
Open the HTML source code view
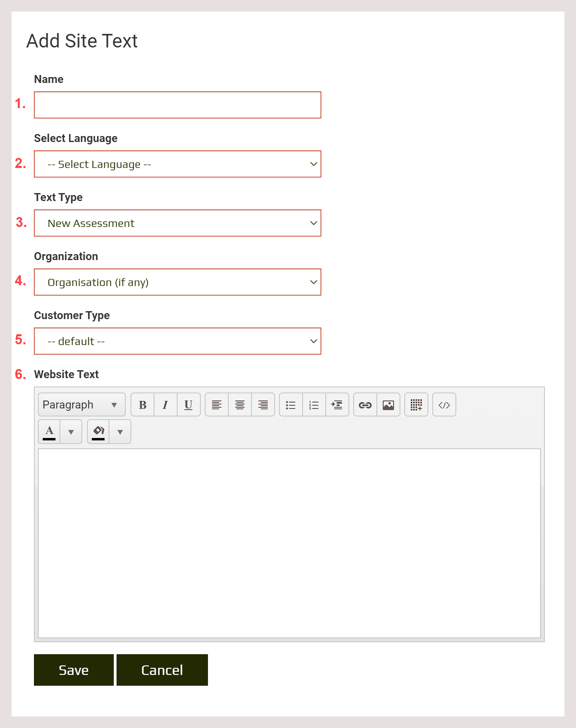444,405
